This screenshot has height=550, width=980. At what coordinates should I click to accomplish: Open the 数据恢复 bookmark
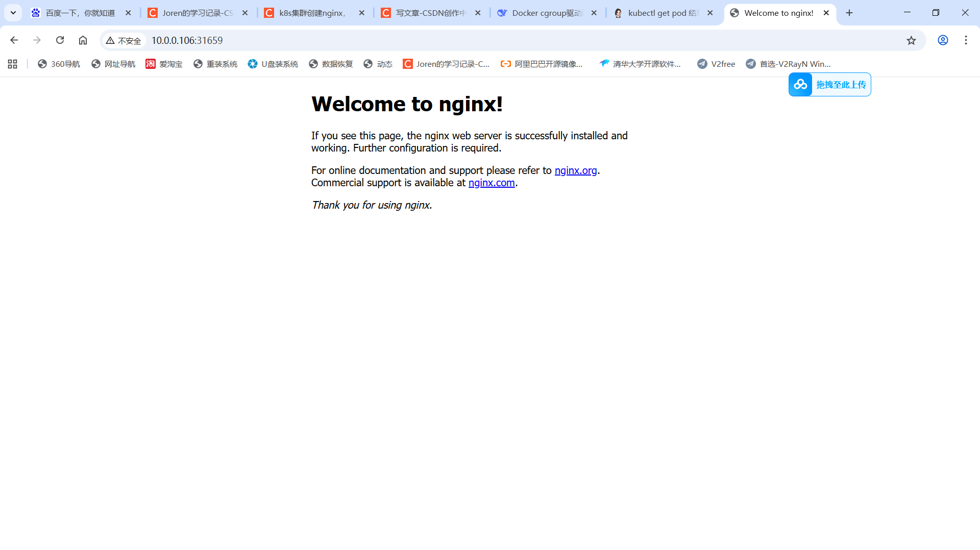click(x=331, y=64)
